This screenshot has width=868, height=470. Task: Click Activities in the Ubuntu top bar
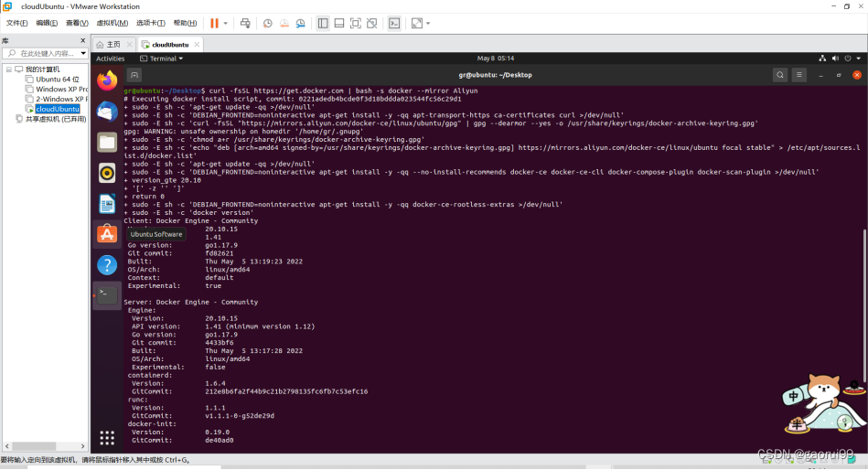coord(110,59)
